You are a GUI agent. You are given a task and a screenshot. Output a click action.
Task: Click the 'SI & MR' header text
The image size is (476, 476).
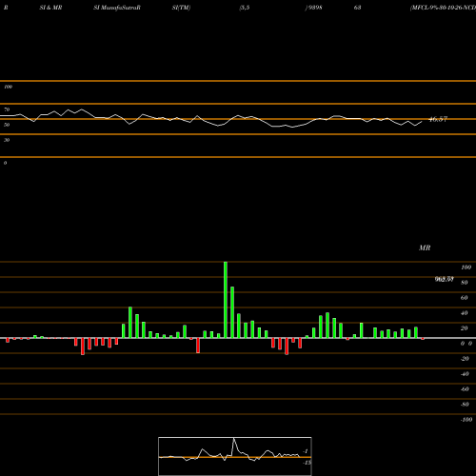[50, 8]
